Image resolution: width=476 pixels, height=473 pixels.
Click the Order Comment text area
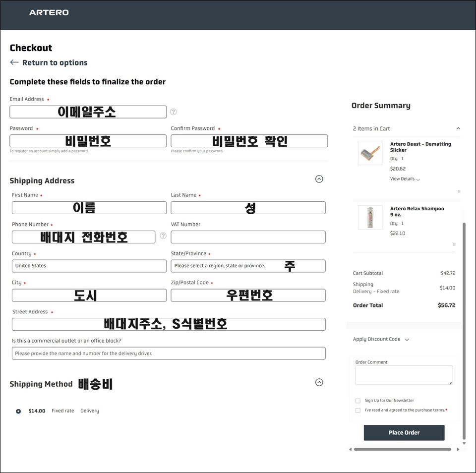pyautogui.click(x=404, y=375)
